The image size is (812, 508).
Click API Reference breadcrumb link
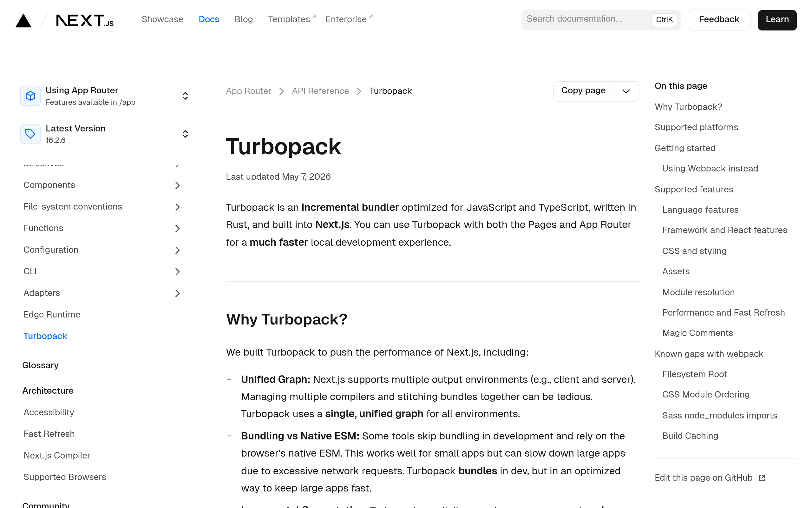tap(320, 91)
